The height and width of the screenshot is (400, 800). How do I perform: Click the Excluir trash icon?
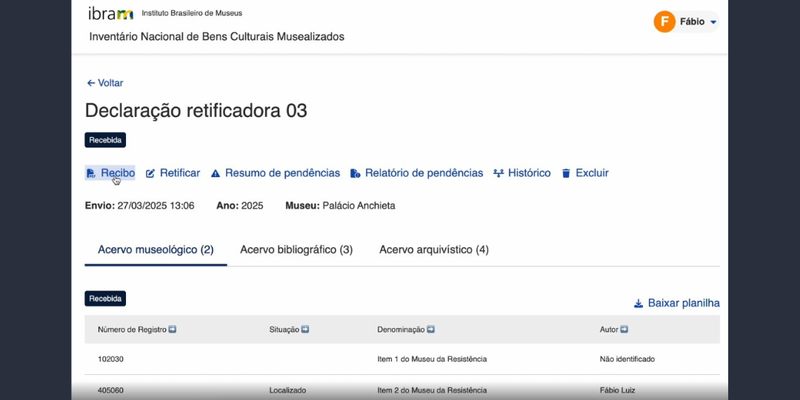[566, 173]
